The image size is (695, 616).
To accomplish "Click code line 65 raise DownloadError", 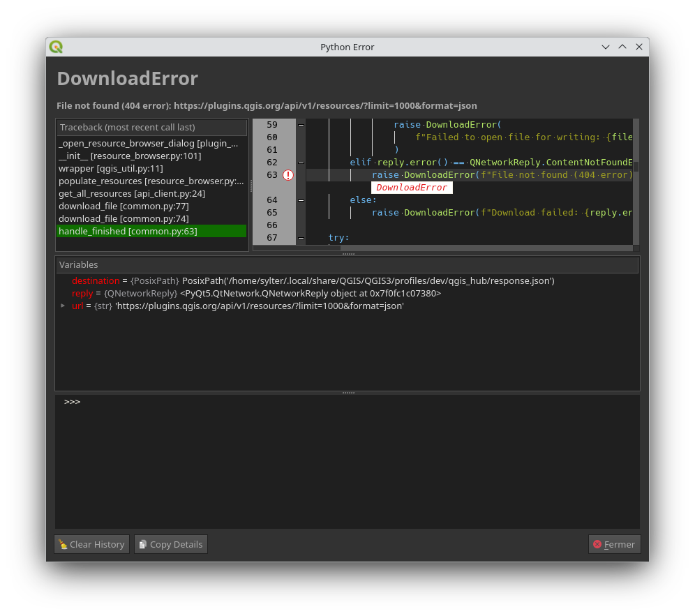I will pyautogui.click(x=502, y=213).
